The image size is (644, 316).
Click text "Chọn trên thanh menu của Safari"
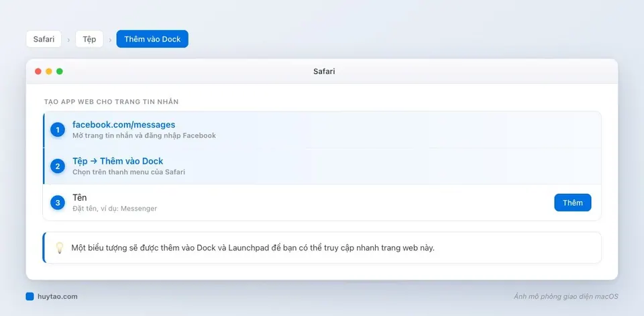coord(129,172)
